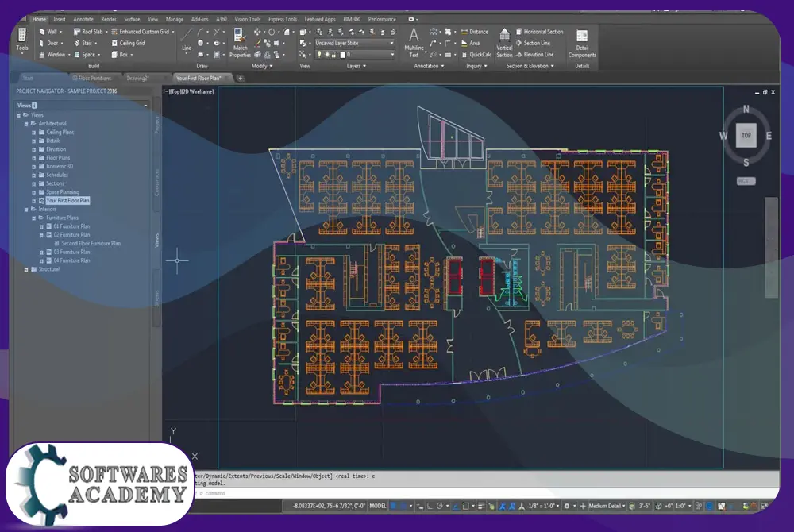794x532 pixels.
Task: Toggle the layer freeze sun icon
Action: [327, 55]
